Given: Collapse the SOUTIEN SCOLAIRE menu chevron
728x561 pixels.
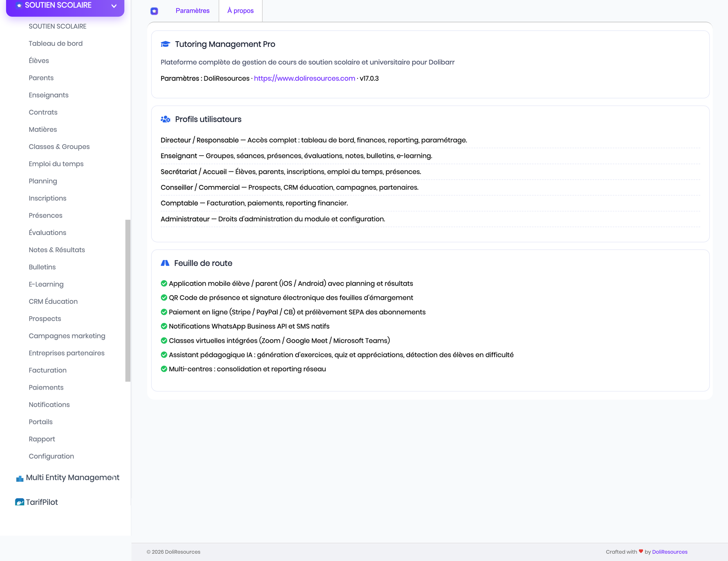Looking at the screenshot, I should click(114, 6).
